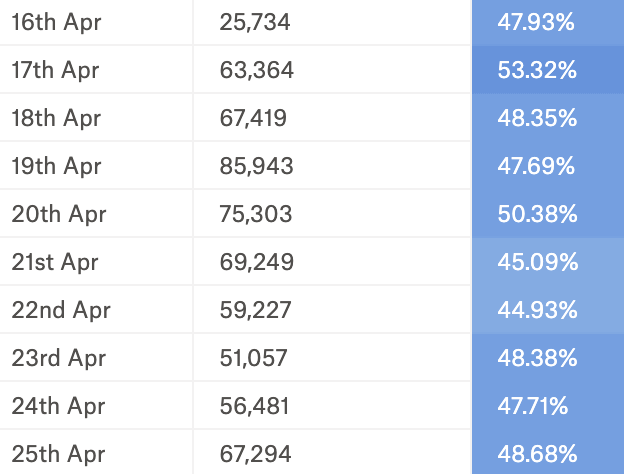Click the 23rd Apr row label

58,358
